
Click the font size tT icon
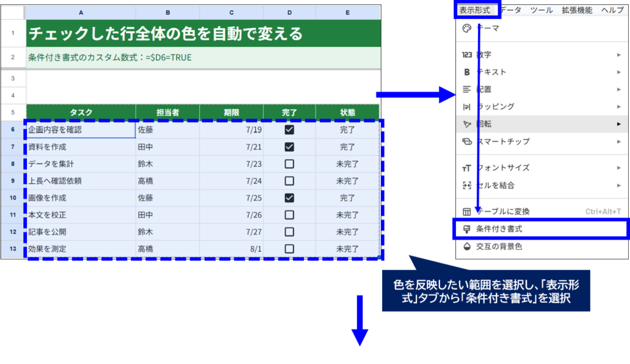pyautogui.click(x=466, y=168)
